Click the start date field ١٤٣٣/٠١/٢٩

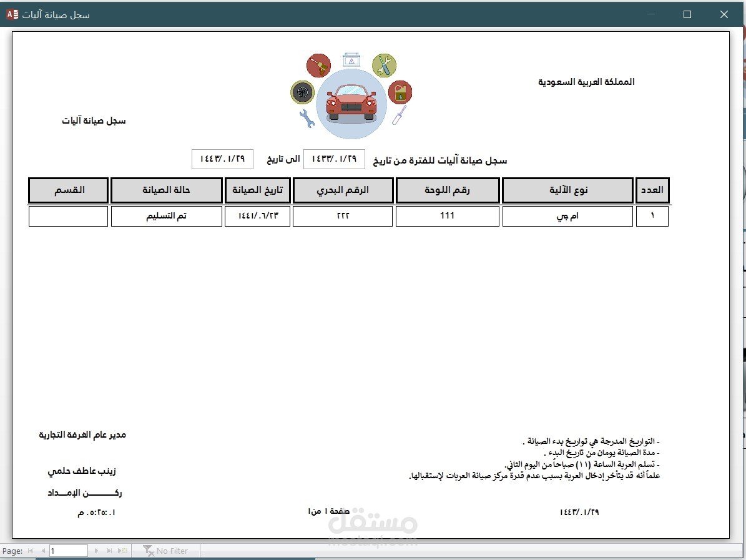pyautogui.click(x=335, y=159)
